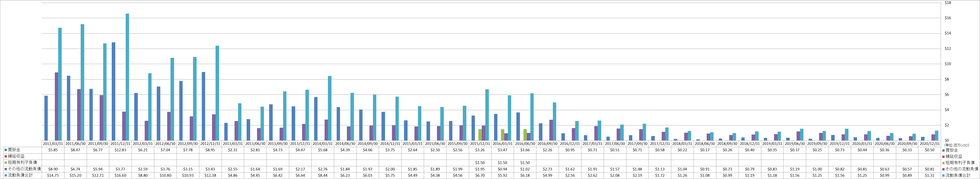Click the $1.31 total cell under 2020/12/31
The image size is (980, 179).
(929, 175)
